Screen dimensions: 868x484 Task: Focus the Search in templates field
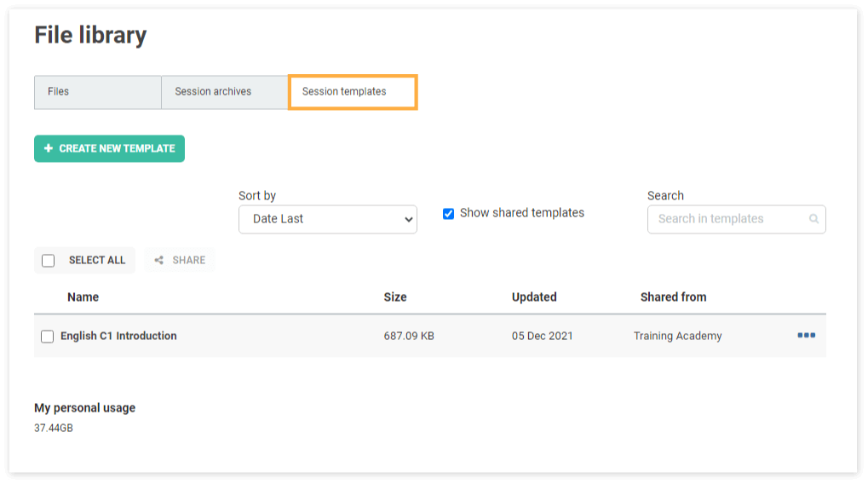(x=736, y=219)
